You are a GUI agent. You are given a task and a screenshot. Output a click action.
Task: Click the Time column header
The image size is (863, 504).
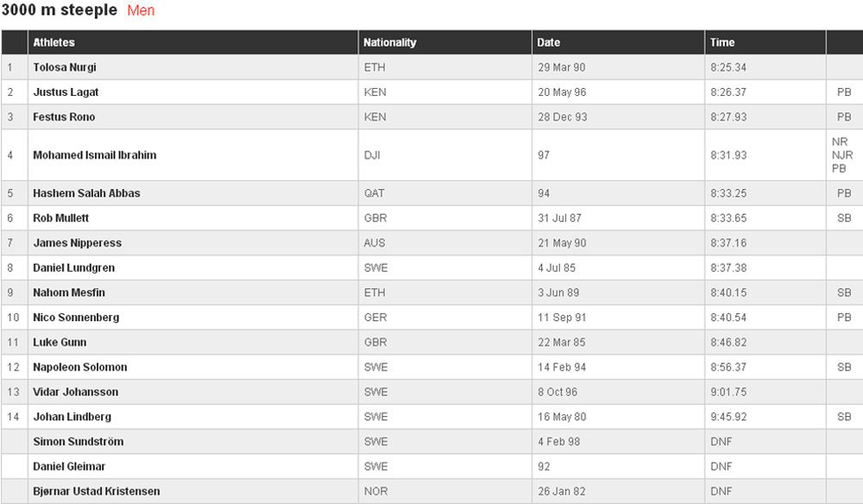click(x=722, y=42)
